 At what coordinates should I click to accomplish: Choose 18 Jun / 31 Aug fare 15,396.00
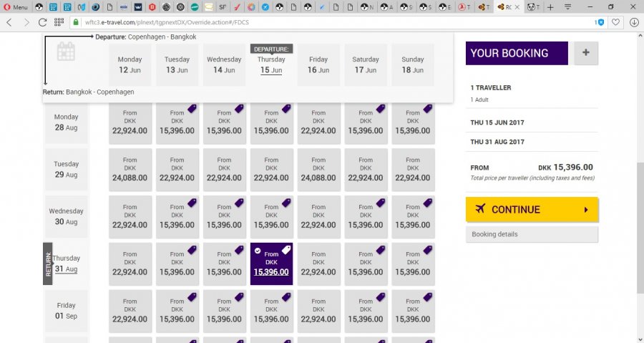pyautogui.click(x=413, y=264)
